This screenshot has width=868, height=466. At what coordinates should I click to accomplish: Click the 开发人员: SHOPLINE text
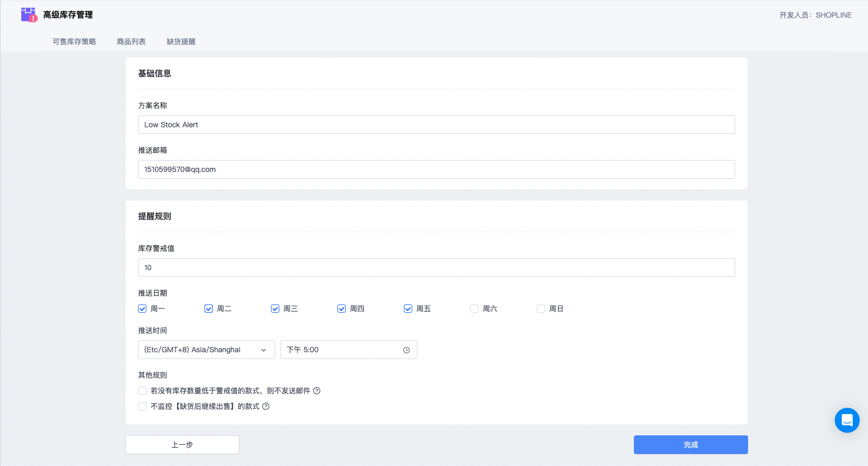click(x=816, y=15)
